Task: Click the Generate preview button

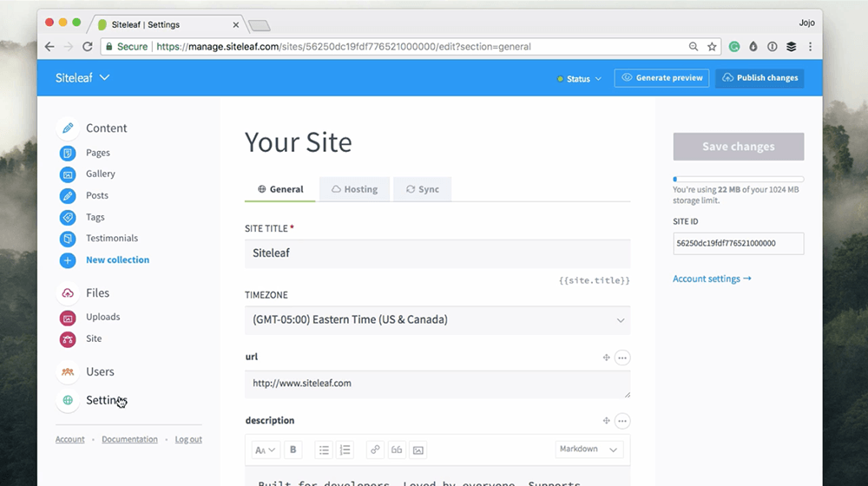Action: coord(661,78)
